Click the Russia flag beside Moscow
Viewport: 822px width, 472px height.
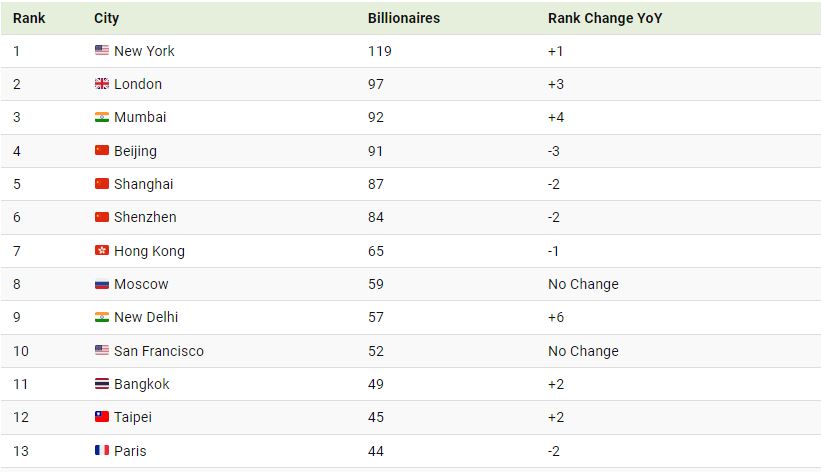(101, 284)
